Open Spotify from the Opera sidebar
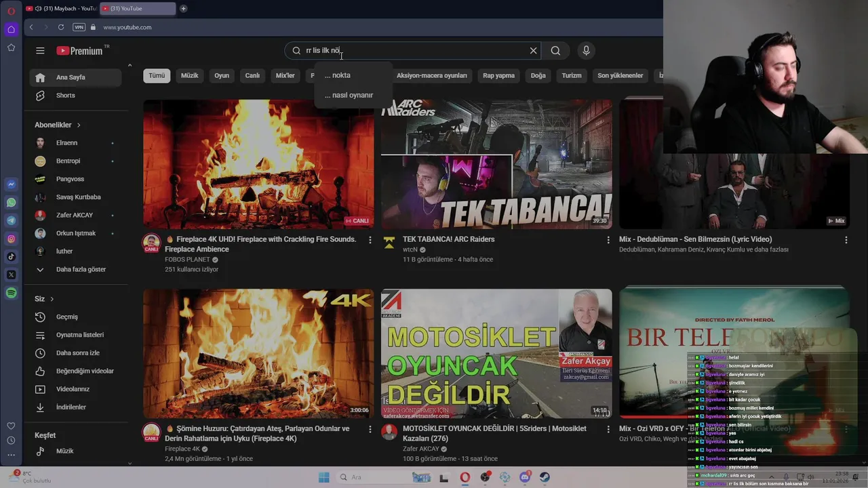 coord(12,293)
